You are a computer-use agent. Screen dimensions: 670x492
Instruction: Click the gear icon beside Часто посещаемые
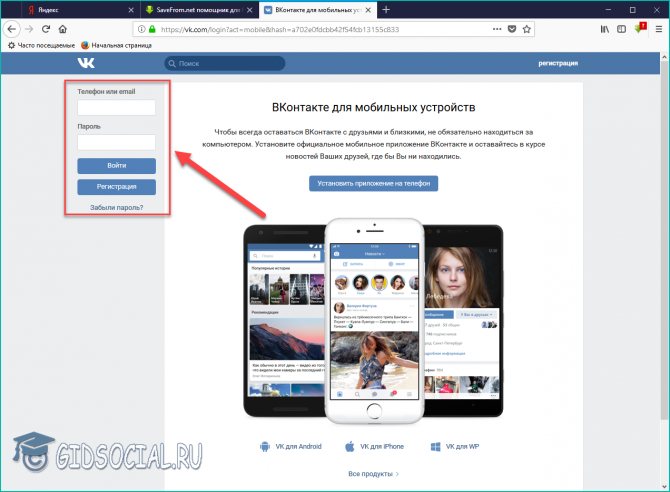11,45
